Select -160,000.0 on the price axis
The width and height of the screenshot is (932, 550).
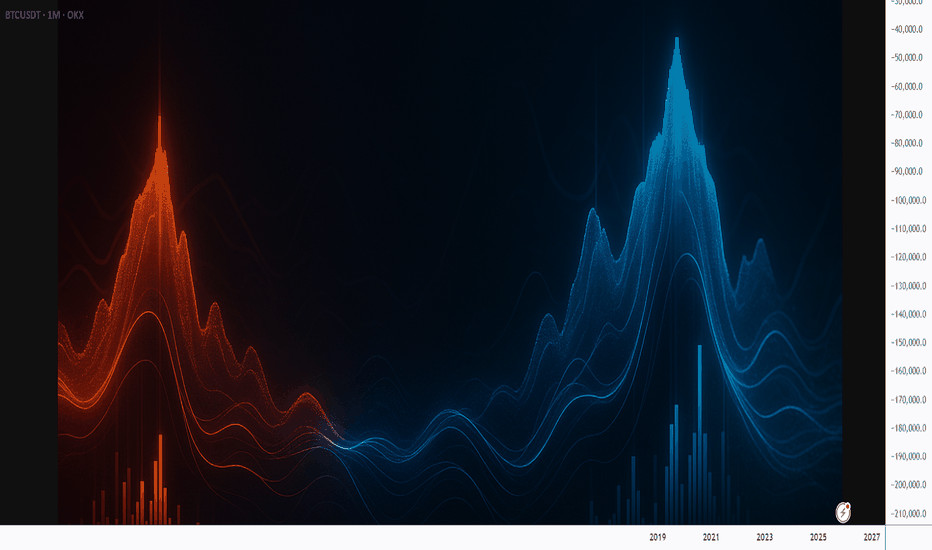click(x=909, y=371)
